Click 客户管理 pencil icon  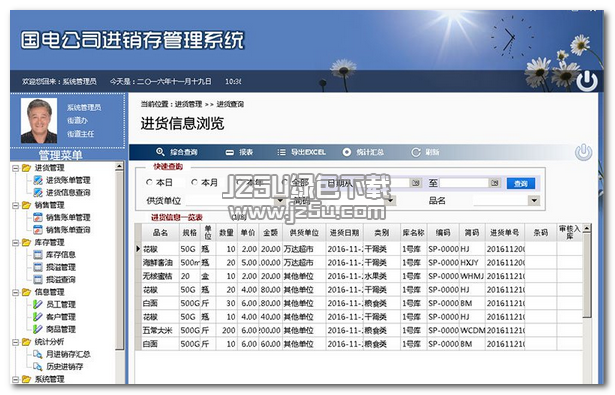coord(38,317)
